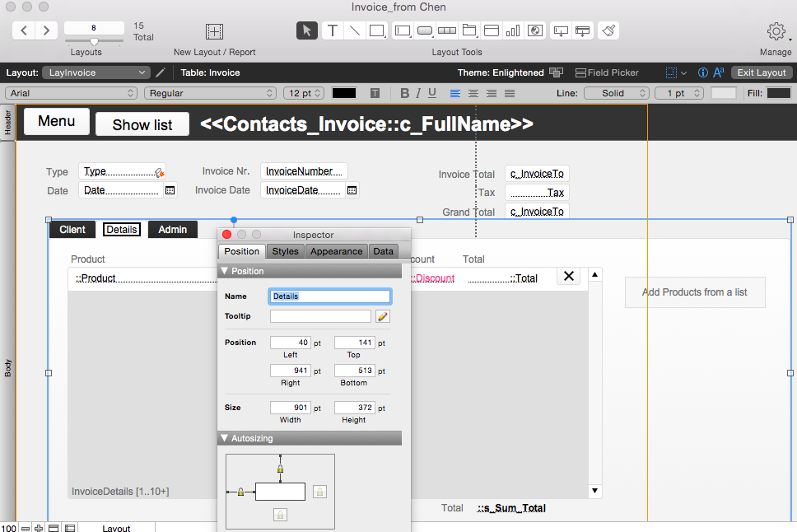Click the selection pointer tool
The width and height of the screenshot is (797, 532).
[307, 30]
